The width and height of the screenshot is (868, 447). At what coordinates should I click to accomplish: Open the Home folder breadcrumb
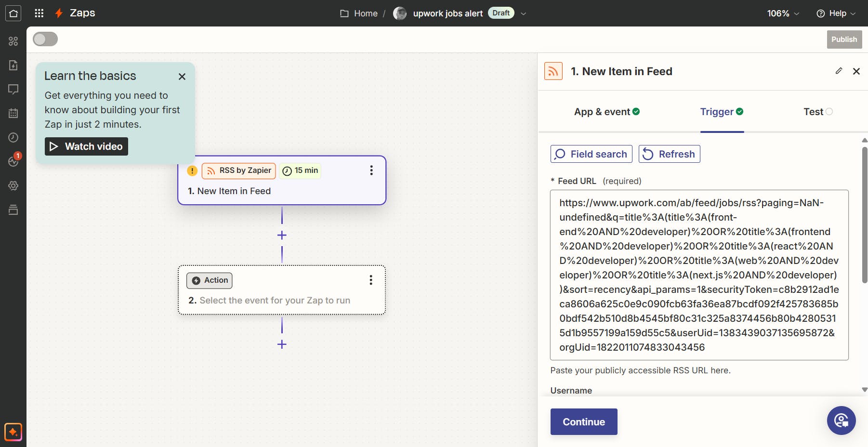pos(359,13)
